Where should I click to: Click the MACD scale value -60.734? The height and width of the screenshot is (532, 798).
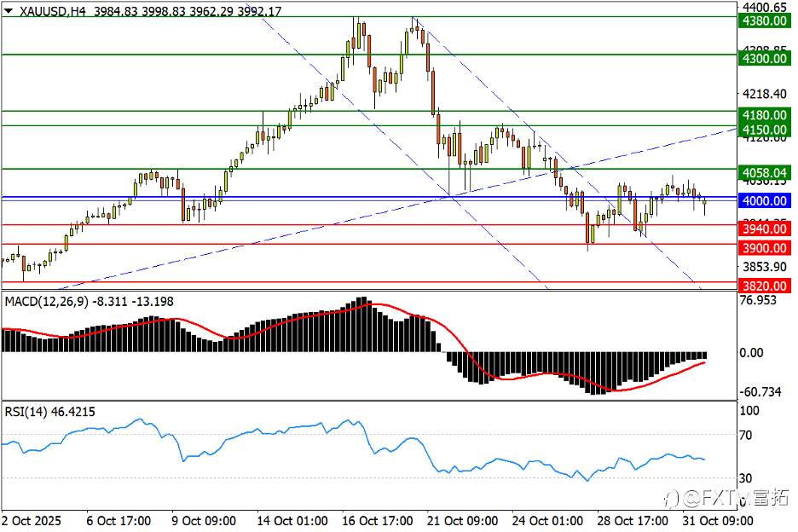click(x=760, y=392)
